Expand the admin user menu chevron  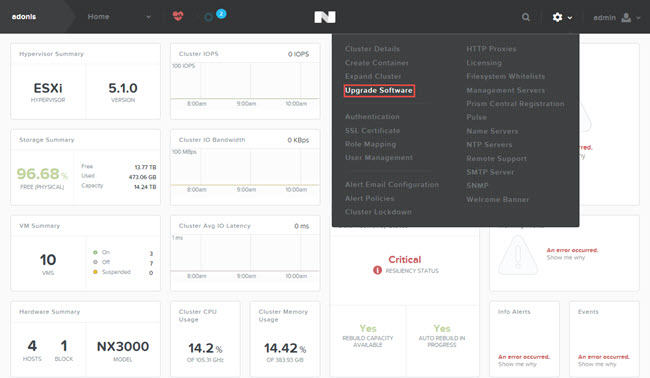pyautogui.click(x=638, y=18)
